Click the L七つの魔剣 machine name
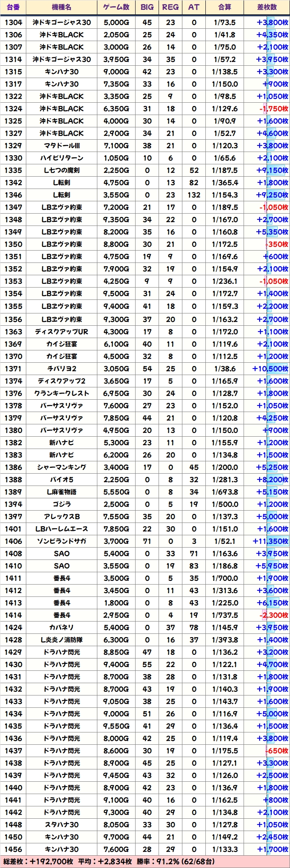Viewport: 290px width, 868px height. pos(62,170)
